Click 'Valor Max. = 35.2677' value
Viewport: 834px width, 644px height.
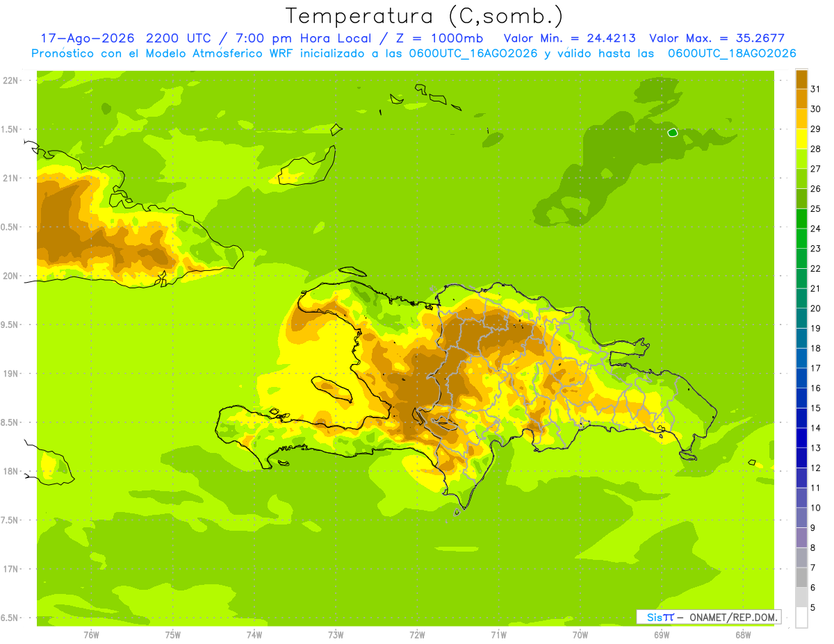pyautogui.click(x=716, y=38)
